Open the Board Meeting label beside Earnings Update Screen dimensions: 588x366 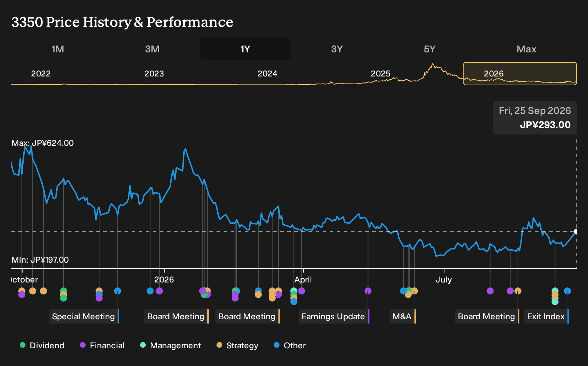(248, 316)
